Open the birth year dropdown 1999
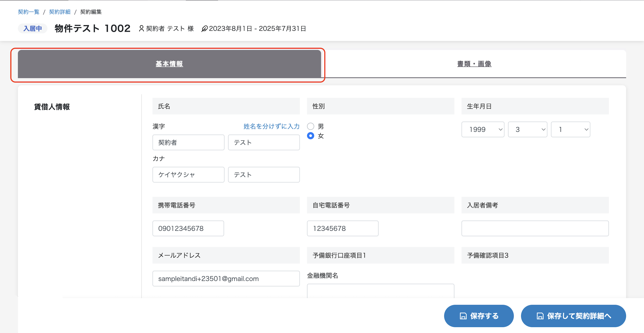 click(x=483, y=129)
